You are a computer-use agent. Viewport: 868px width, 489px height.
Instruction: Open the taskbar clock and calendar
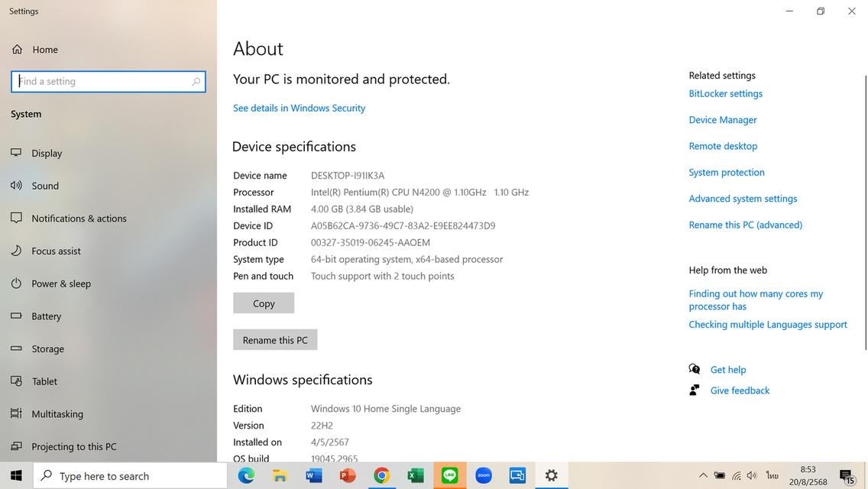point(808,476)
